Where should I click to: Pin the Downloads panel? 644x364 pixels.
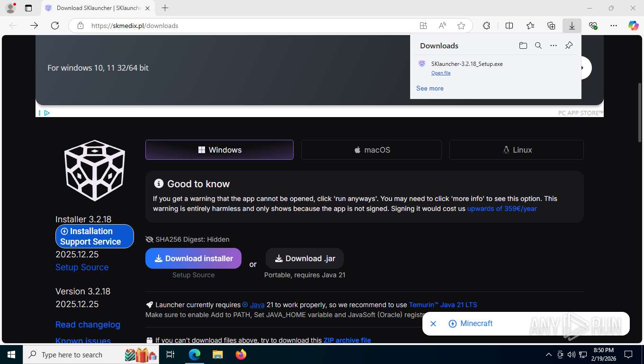(x=569, y=45)
